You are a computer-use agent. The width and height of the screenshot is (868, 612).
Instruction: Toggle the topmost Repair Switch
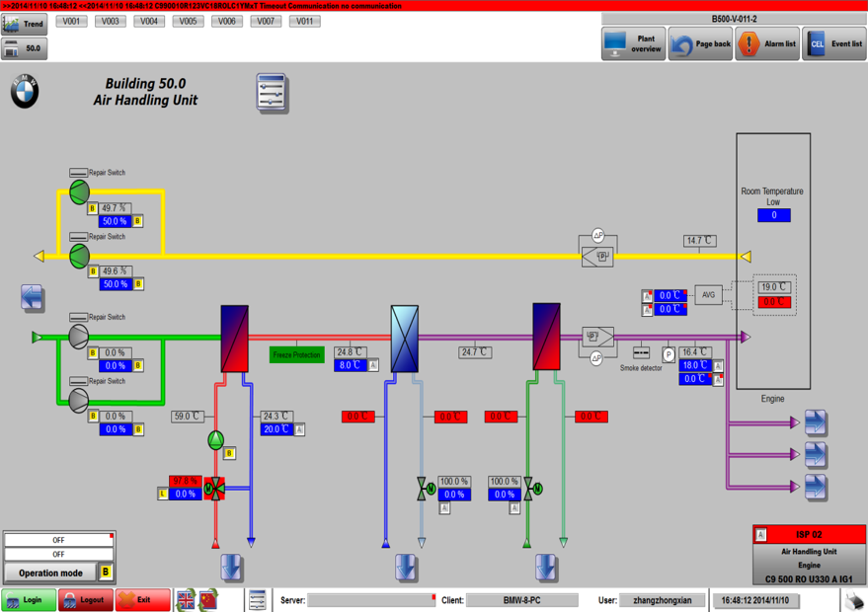(x=78, y=173)
